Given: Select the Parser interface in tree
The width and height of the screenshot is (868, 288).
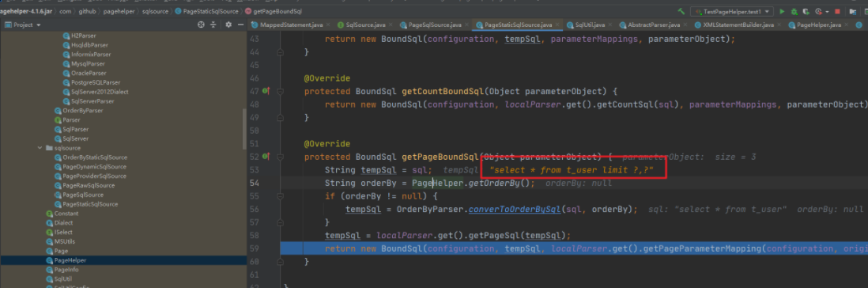Looking at the screenshot, I should click(x=67, y=119).
